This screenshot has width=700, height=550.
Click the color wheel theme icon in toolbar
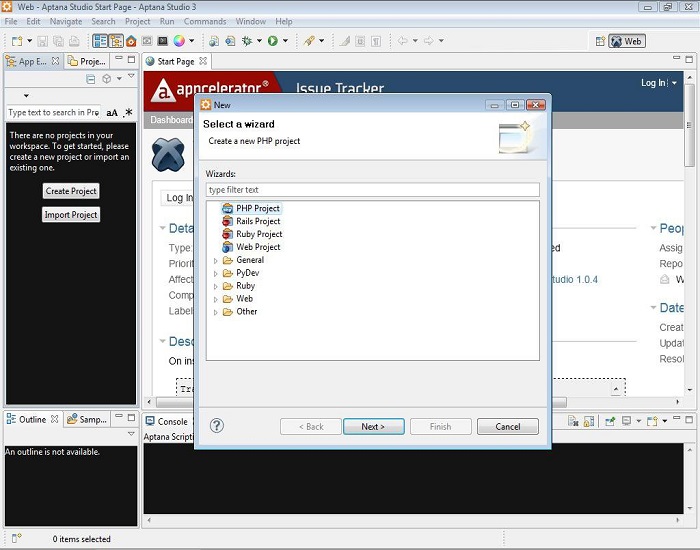(x=179, y=41)
